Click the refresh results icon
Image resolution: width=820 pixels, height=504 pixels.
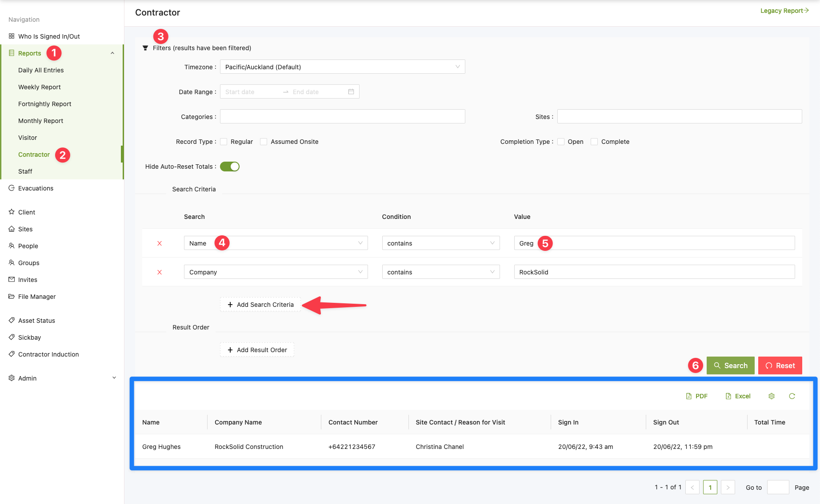(x=792, y=396)
